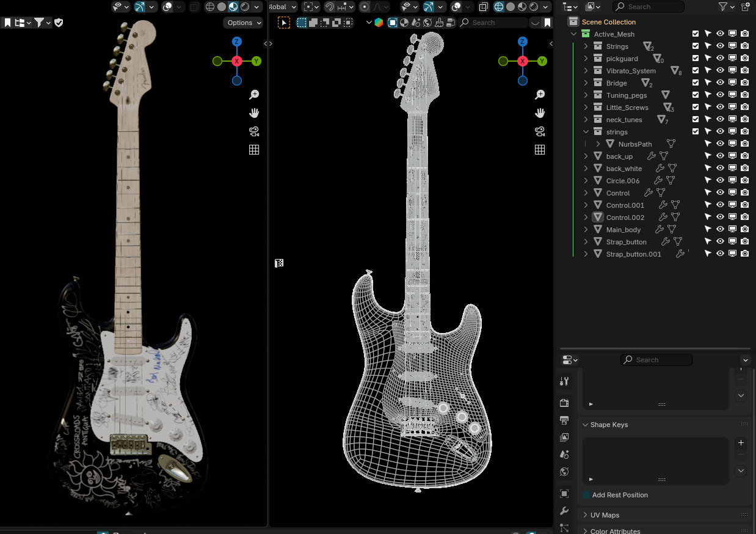Viewport: 756px width, 534px height.
Task: Select the NurbsPath item in the outliner
Action: [635, 144]
